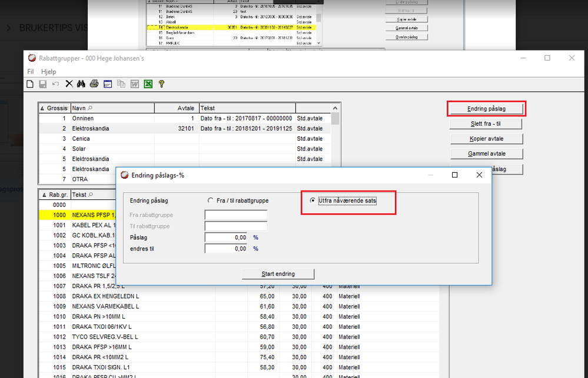Select the Solar row
Image resolution: width=588 pixels, height=378 pixels.
(185, 149)
